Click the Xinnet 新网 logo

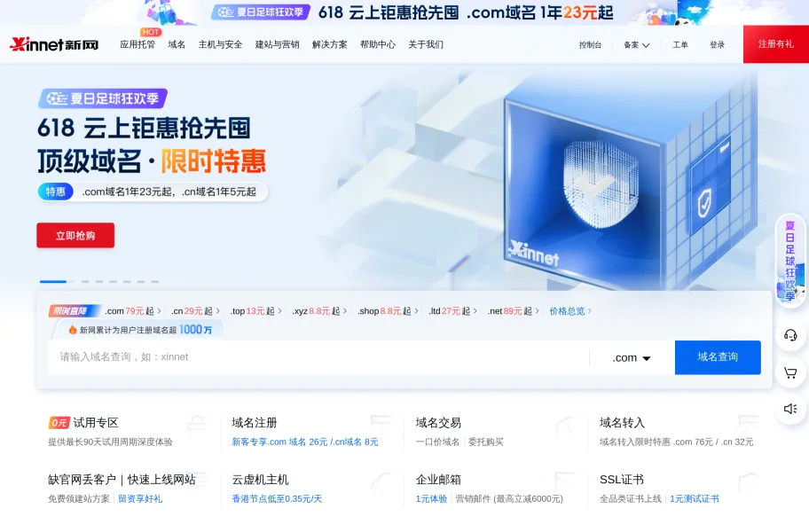pos(54,45)
